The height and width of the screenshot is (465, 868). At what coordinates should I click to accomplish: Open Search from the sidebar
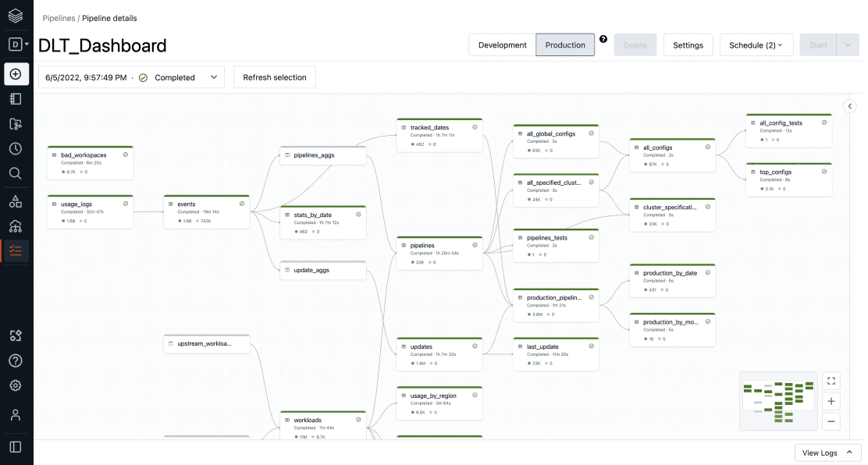[16, 173]
